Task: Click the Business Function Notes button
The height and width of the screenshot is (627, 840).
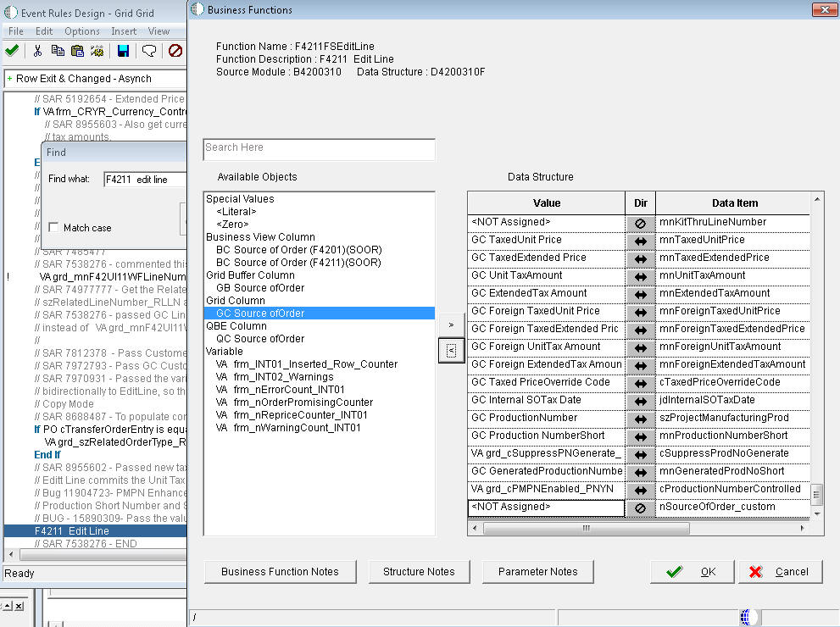Action: pyautogui.click(x=281, y=572)
